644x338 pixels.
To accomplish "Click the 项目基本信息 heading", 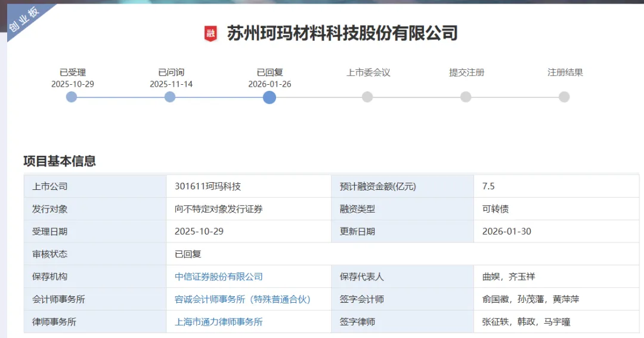I will point(60,161).
